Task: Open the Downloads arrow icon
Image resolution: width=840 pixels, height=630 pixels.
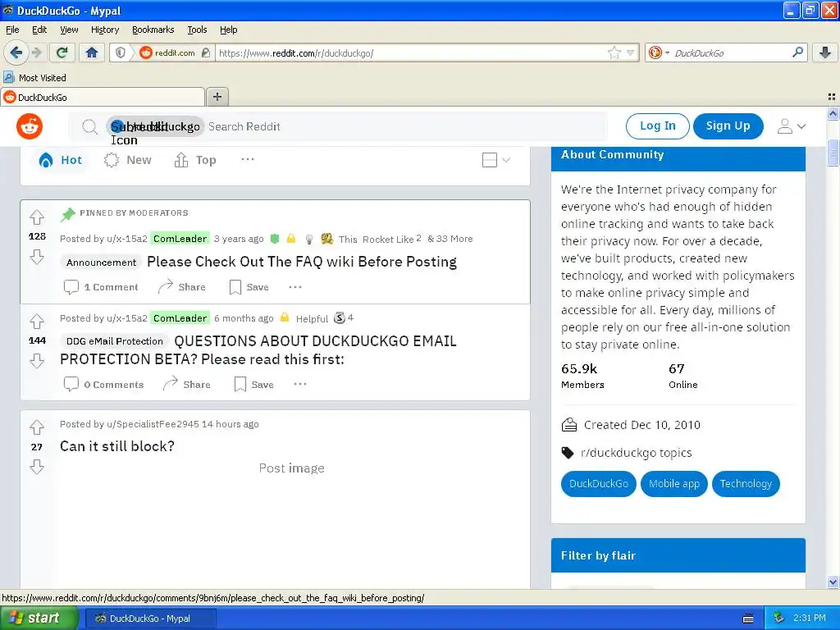Action: 825,52
